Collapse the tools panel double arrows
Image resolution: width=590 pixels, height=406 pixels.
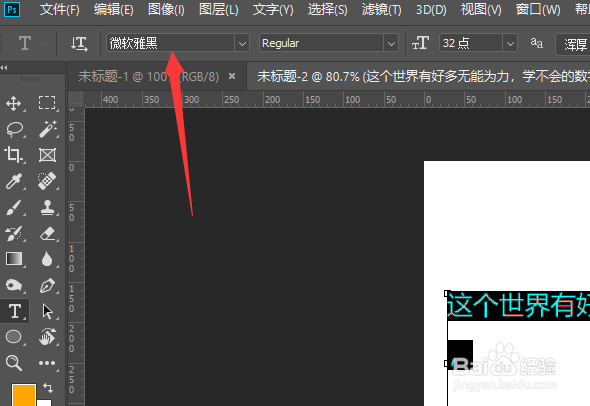4,68
